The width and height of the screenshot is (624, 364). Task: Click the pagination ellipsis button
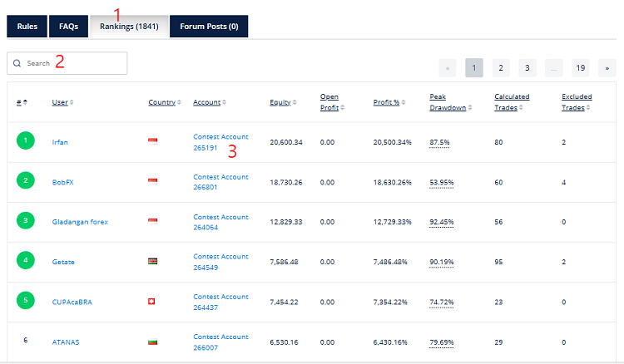point(554,68)
